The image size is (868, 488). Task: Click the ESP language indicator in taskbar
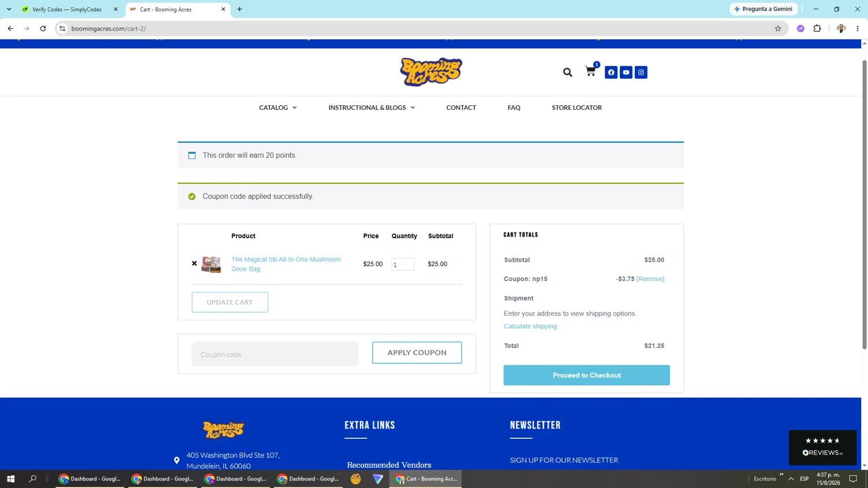coord(804,479)
